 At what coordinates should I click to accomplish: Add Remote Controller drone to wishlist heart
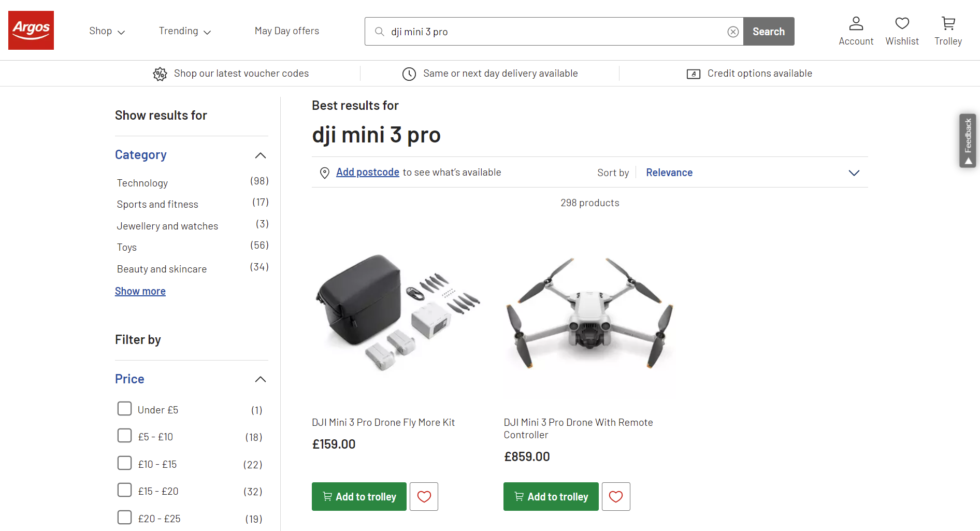[x=616, y=496]
